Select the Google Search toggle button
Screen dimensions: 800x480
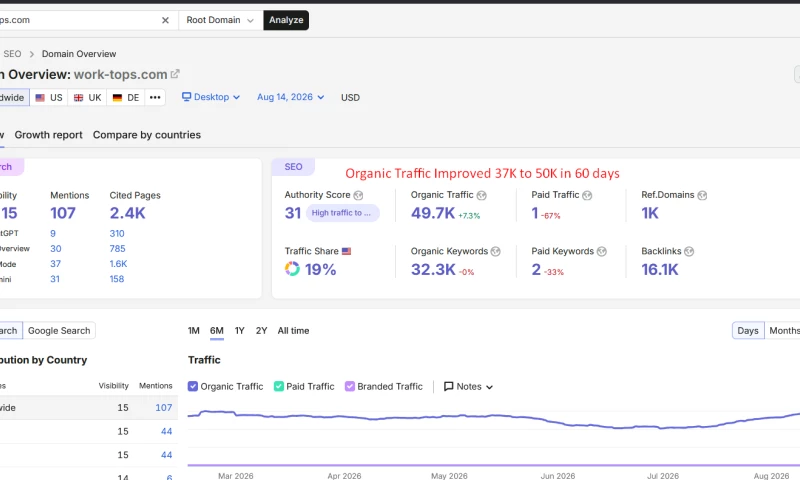(x=59, y=331)
